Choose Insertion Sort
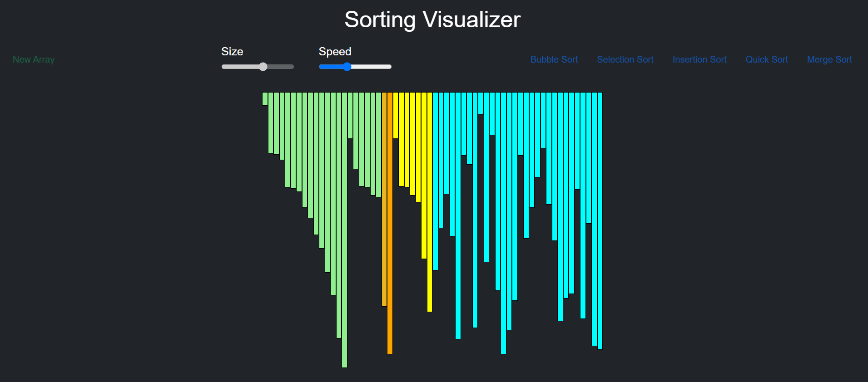Image resolution: width=868 pixels, height=382 pixels. click(x=699, y=59)
